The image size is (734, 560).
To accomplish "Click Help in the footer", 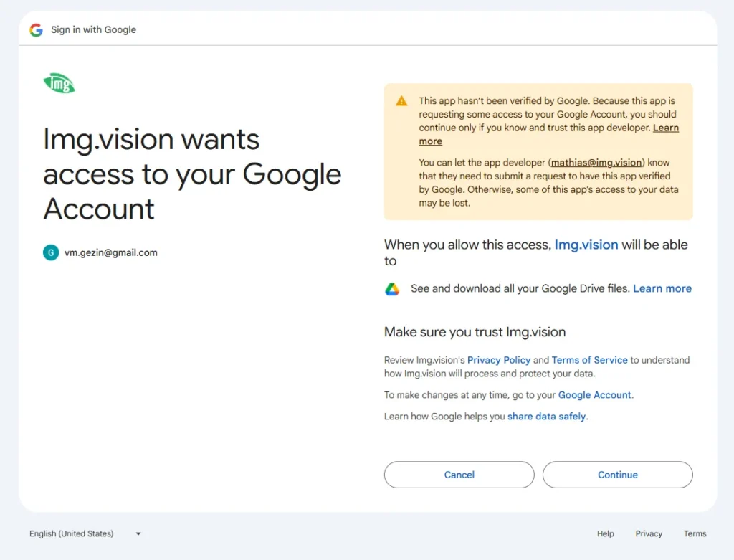I will click(x=605, y=533).
